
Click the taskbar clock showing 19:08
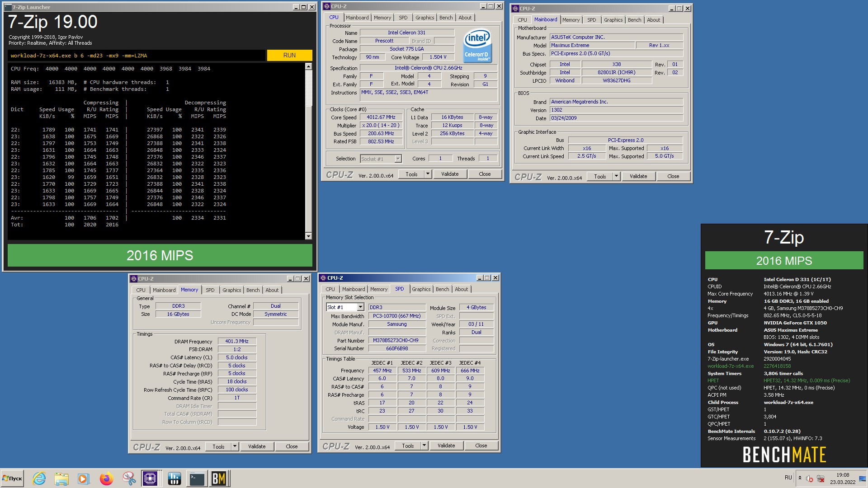pos(842,479)
